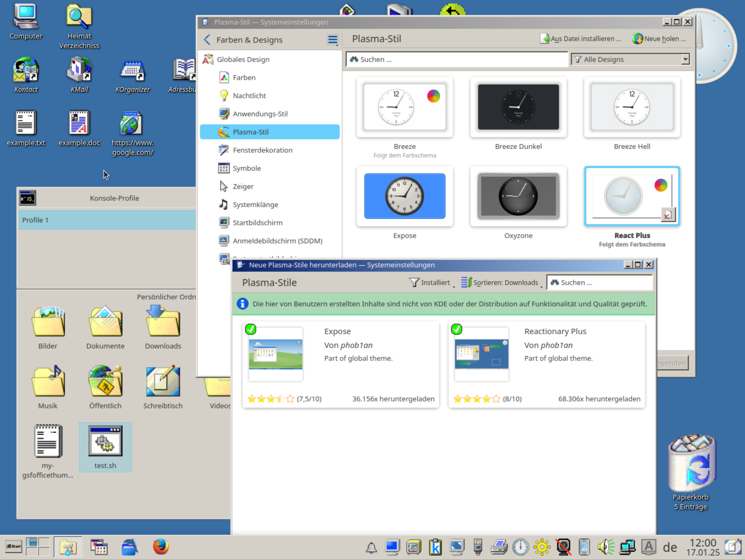
Task: Choose the Breeze plasma style thumbnail
Action: (x=405, y=107)
